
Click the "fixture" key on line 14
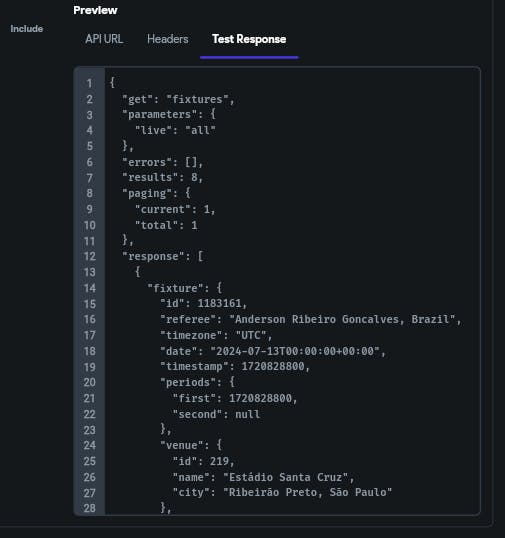coord(175,288)
